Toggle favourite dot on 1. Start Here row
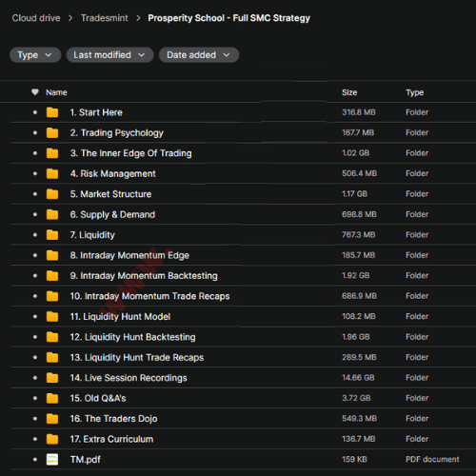 [x=35, y=112]
